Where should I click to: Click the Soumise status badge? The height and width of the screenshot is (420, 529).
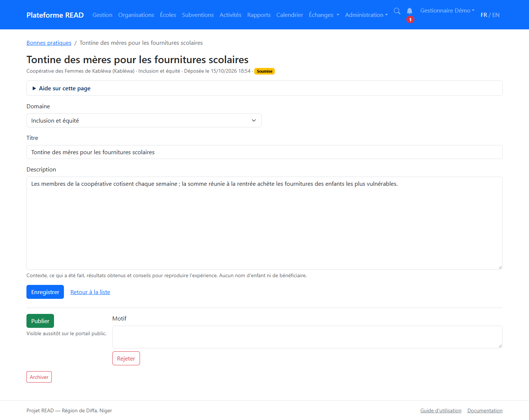coord(264,71)
